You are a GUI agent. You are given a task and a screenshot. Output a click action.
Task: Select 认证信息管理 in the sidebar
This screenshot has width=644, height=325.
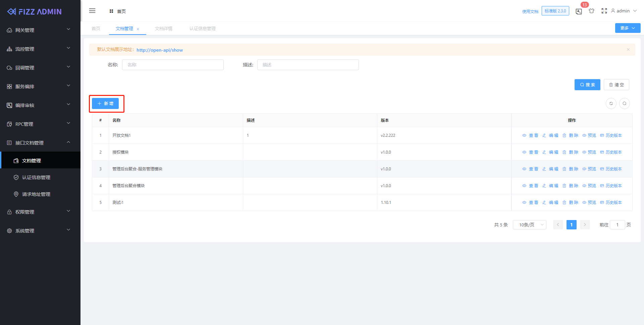coord(36,177)
